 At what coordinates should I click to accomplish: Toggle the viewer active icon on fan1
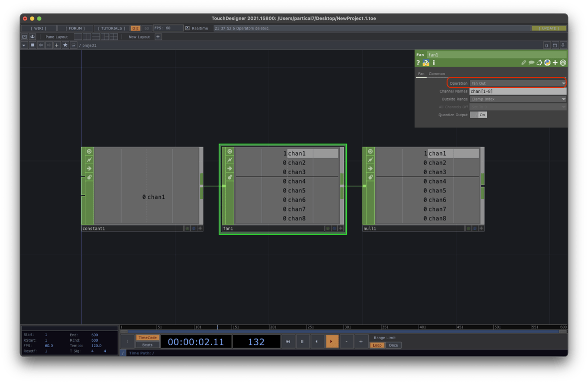[230, 152]
